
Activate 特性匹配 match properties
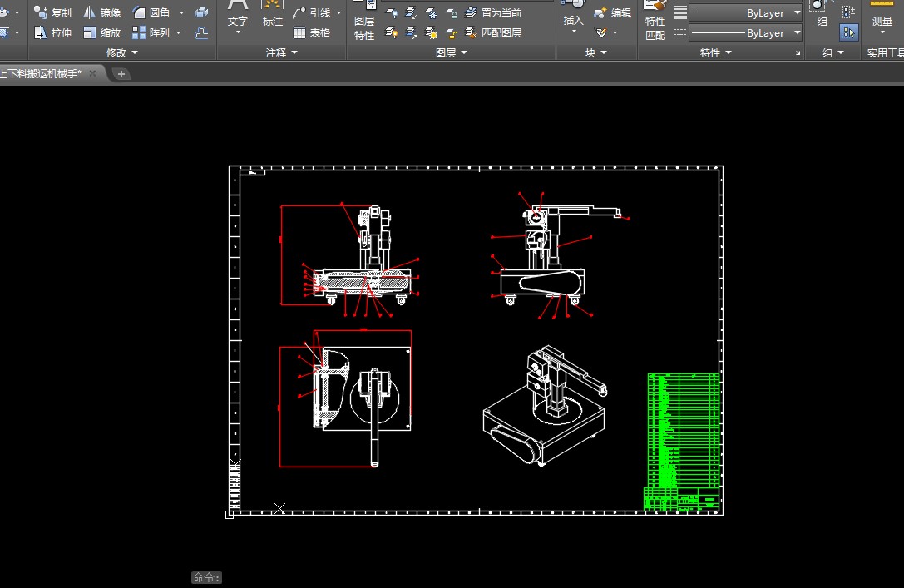click(x=655, y=21)
